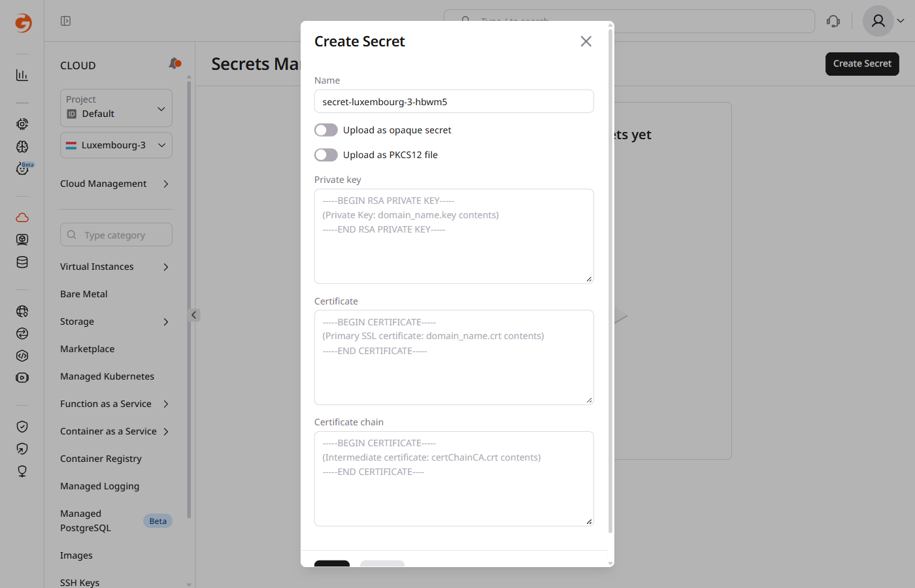
Task: Open the brain AI icon in sidebar
Action: [22, 146]
